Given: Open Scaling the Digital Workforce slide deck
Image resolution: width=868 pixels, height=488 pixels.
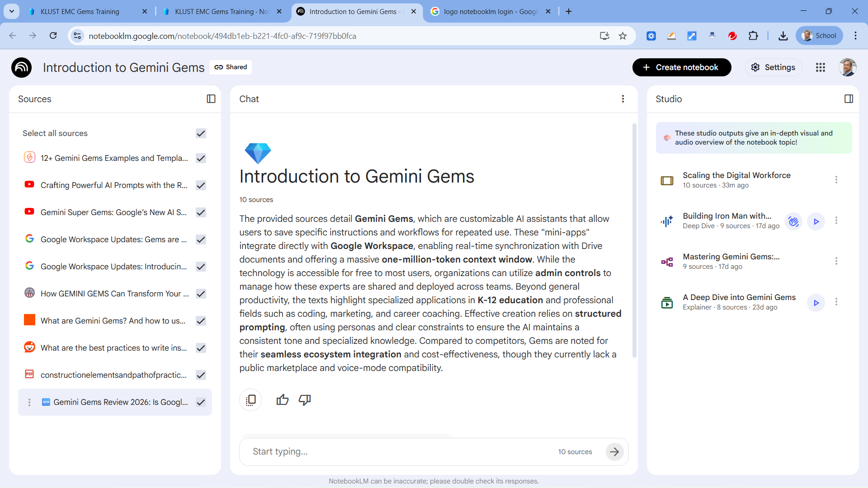Looking at the screenshot, I should (736, 180).
